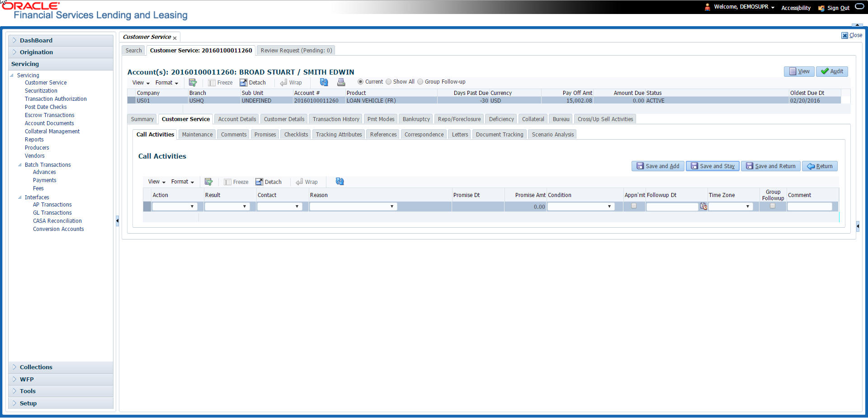
Task: Expand the Collections navigation section
Action: pyautogui.click(x=61, y=367)
